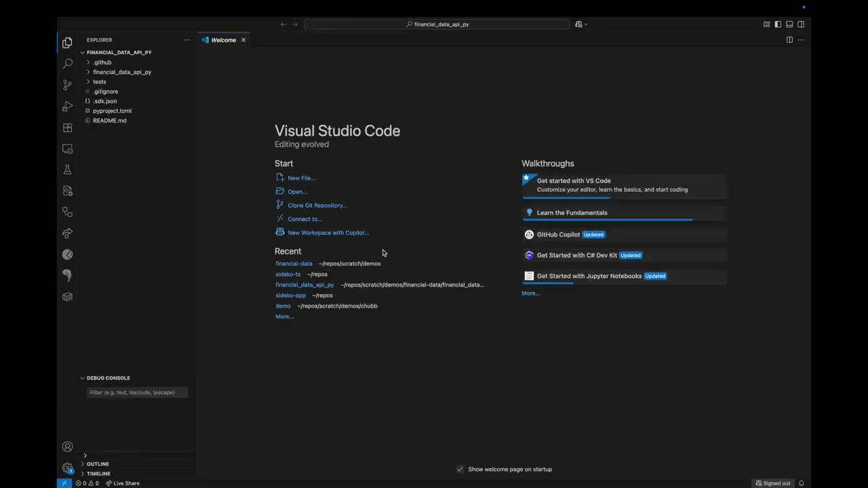
Task: Open the Run and Debug view icon
Action: click(x=67, y=106)
